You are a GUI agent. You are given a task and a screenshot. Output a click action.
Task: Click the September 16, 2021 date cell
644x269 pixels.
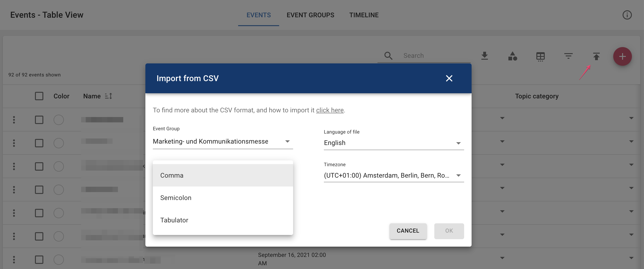pos(292,259)
